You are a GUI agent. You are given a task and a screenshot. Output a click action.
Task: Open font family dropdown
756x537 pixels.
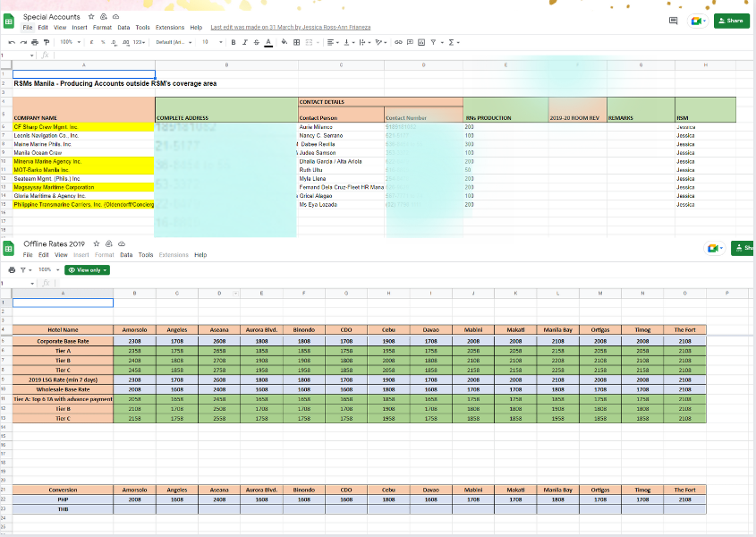(x=174, y=42)
